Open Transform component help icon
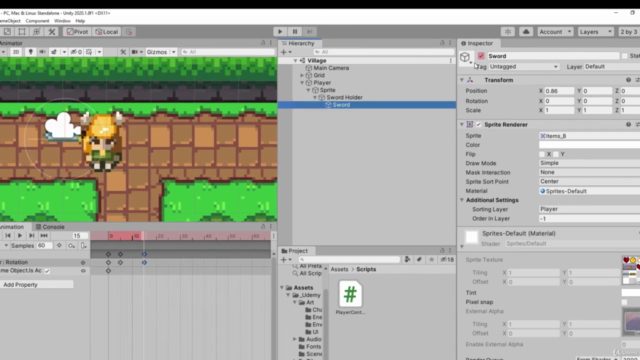The image size is (640, 360). coord(628,80)
